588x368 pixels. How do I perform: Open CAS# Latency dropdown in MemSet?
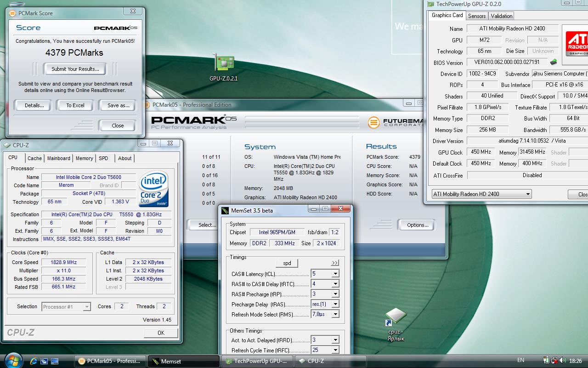click(335, 274)
